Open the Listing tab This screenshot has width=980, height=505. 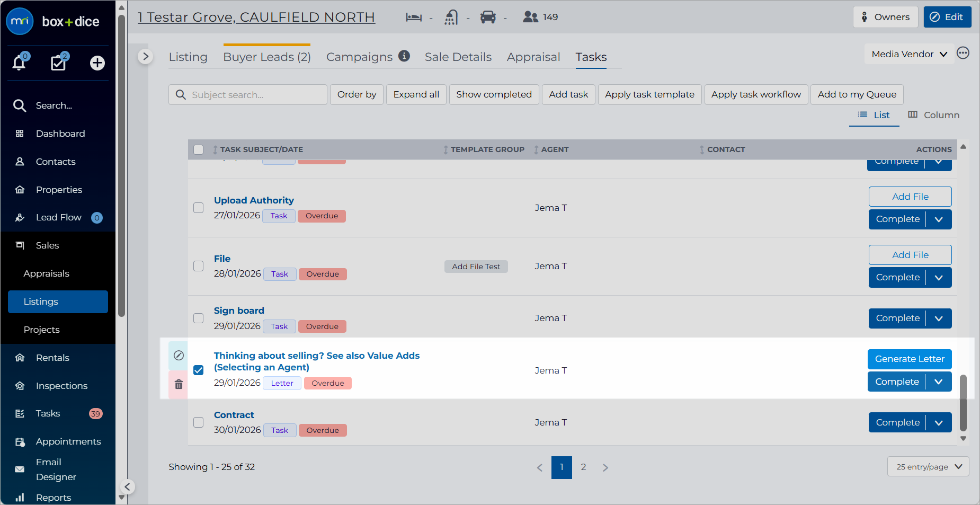pyautogui.click(x=188, y=57)
